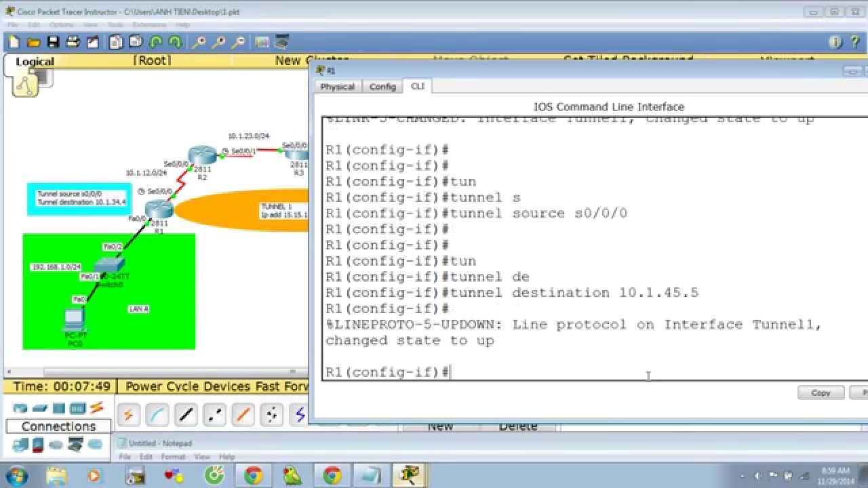Choose the Console cable connection

(x=157, y=414)
